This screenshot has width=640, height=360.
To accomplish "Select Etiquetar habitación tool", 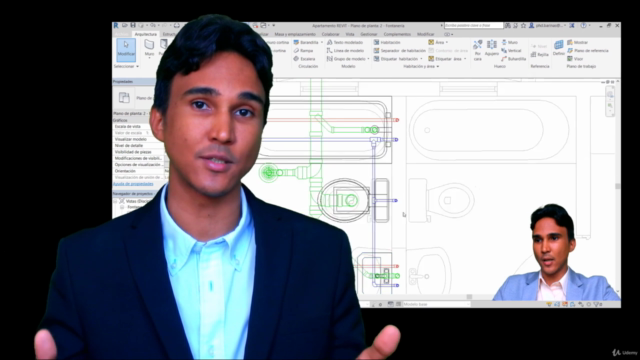I will point(396,59).
